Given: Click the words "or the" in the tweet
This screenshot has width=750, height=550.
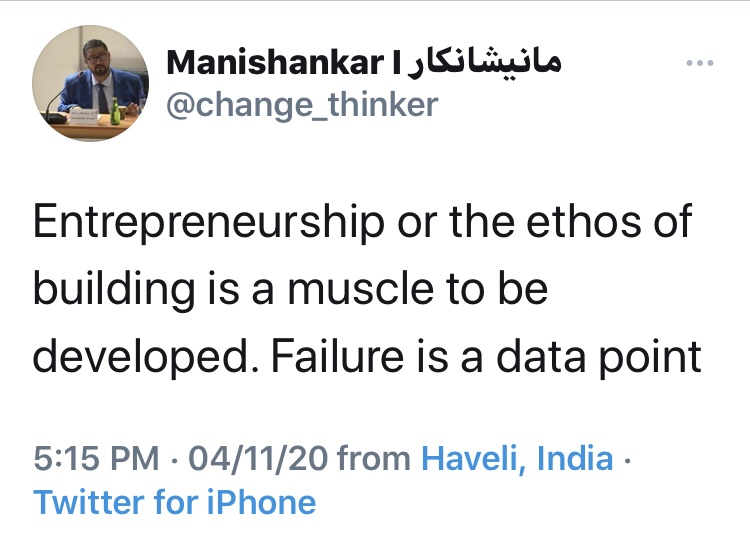Looking at the screenshot, I should point(441,222).
